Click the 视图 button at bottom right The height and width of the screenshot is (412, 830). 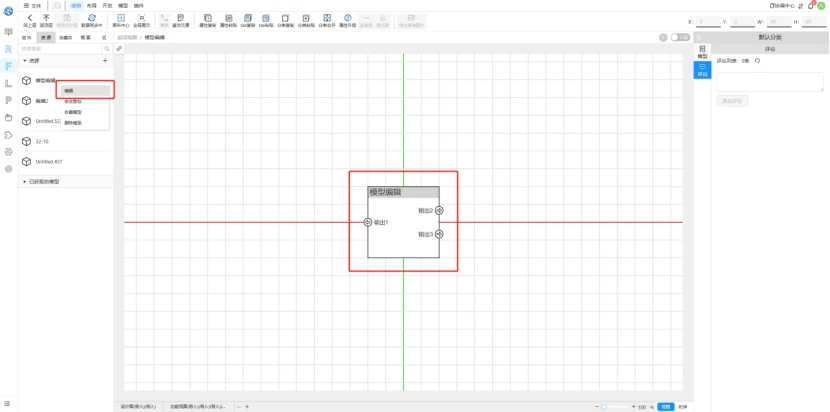[666, 407]
